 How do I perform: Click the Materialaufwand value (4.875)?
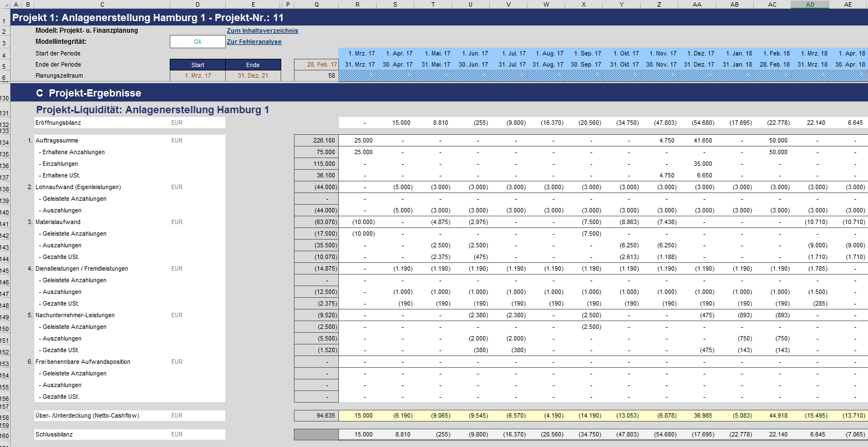pyautogui.click(x=433, y=222)
